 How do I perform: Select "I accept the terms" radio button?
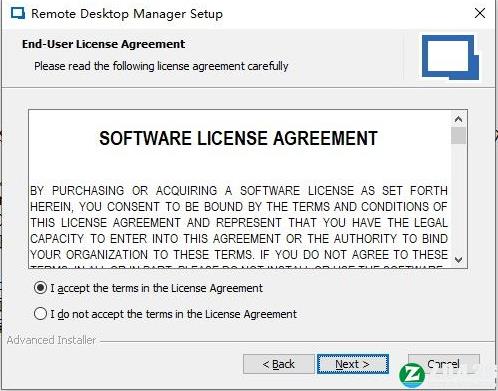pos(40,288)
